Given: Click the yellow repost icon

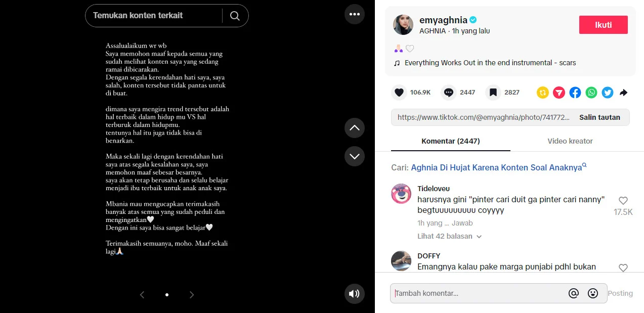Looking at the screenshot, I should click(x=543, y=93).
